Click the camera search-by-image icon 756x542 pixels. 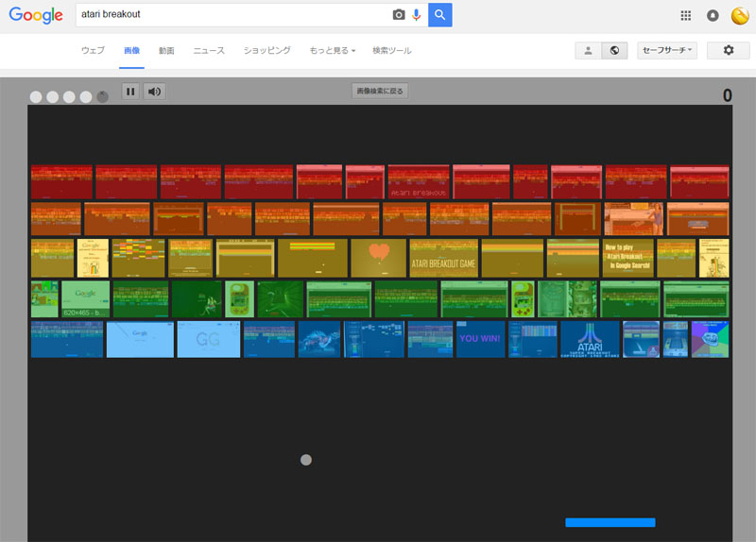coord(399,15)
